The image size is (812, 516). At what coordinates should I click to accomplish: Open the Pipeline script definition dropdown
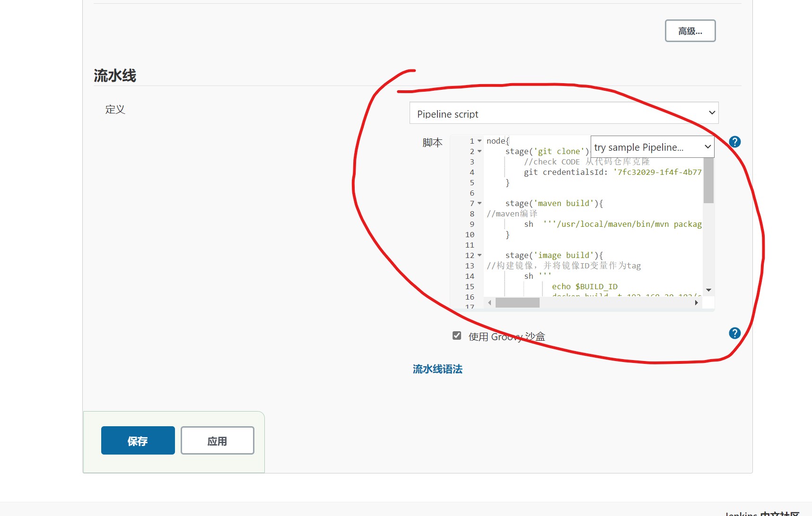tap(564, 113)
